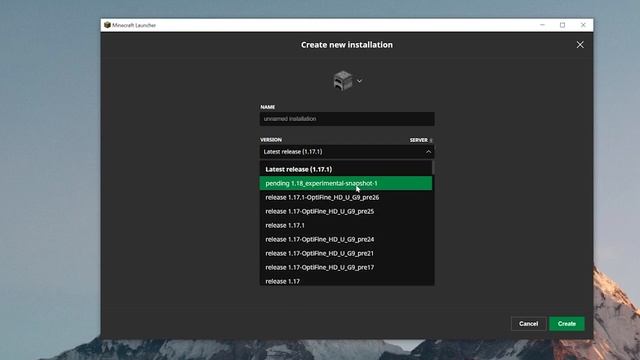Image resolution: width=640 pixels, height=360 pixels.
Task: Choose release 1.17.1-OptiFine_HD_U_G9_pre26
Action: pos(345,197)
